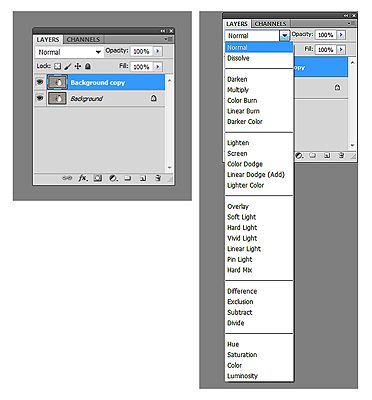Hide the Background layer
Screen dimensions: 372x400
[40, 98]
